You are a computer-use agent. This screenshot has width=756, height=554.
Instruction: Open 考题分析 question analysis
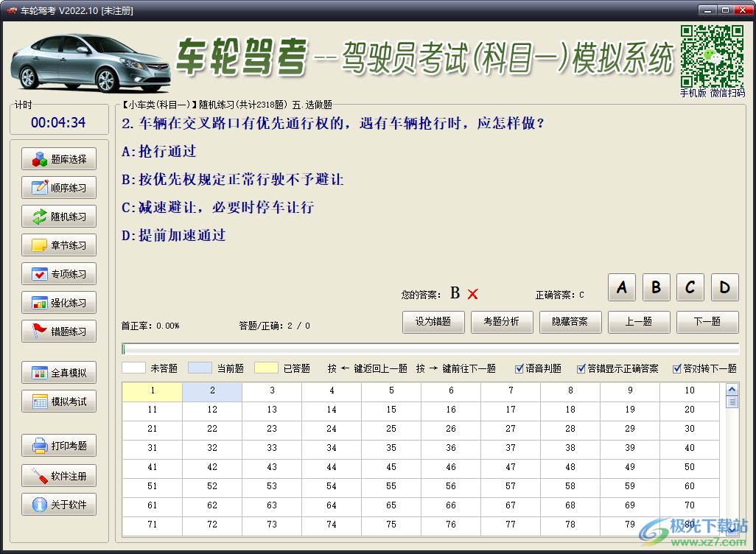pyautogui.click(x=502, y=322)
